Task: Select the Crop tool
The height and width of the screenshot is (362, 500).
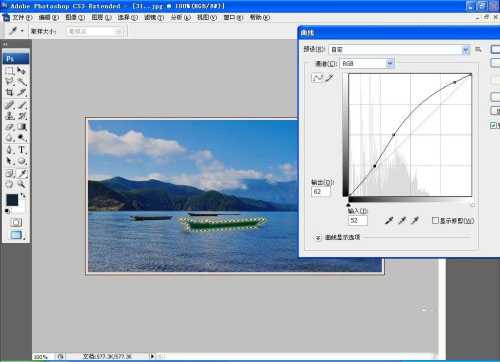Action: (x=9, y=92)
